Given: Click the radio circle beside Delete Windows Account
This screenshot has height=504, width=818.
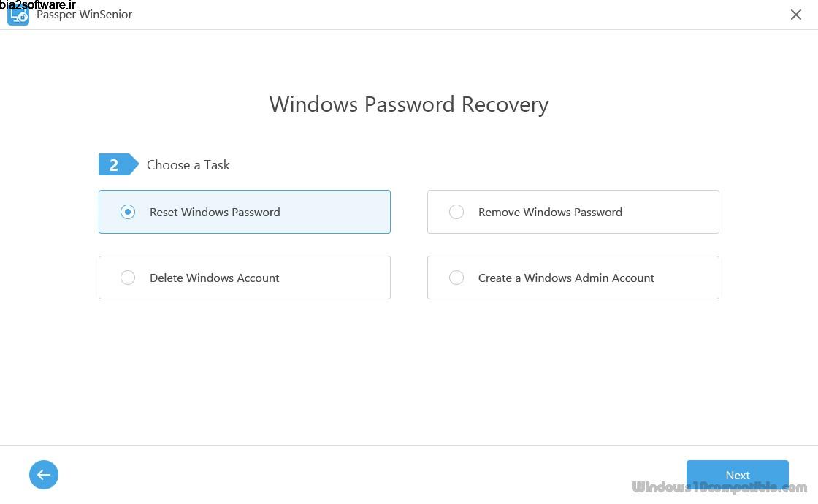Looking at the screenshot, I should [x=128, y=278].
